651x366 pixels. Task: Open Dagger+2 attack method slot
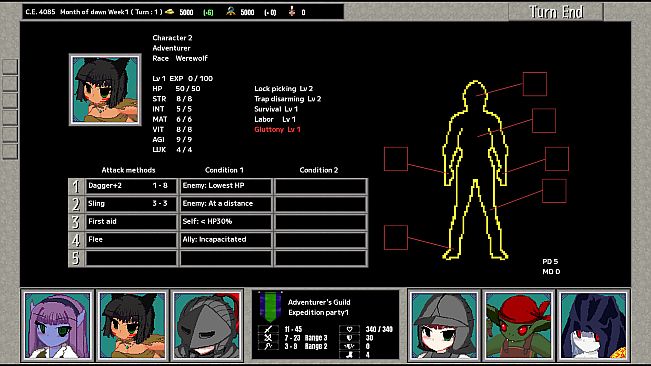tap(131, 186)
